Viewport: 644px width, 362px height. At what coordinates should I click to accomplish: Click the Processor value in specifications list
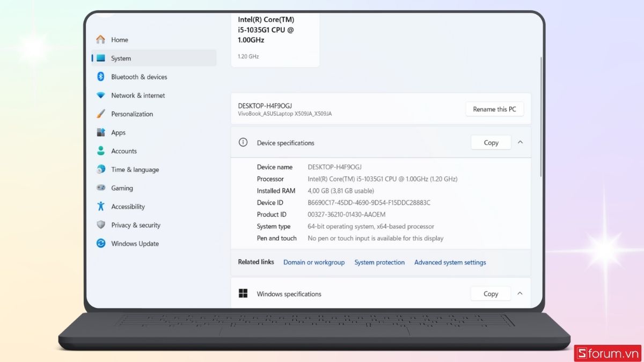pos(383,179)
